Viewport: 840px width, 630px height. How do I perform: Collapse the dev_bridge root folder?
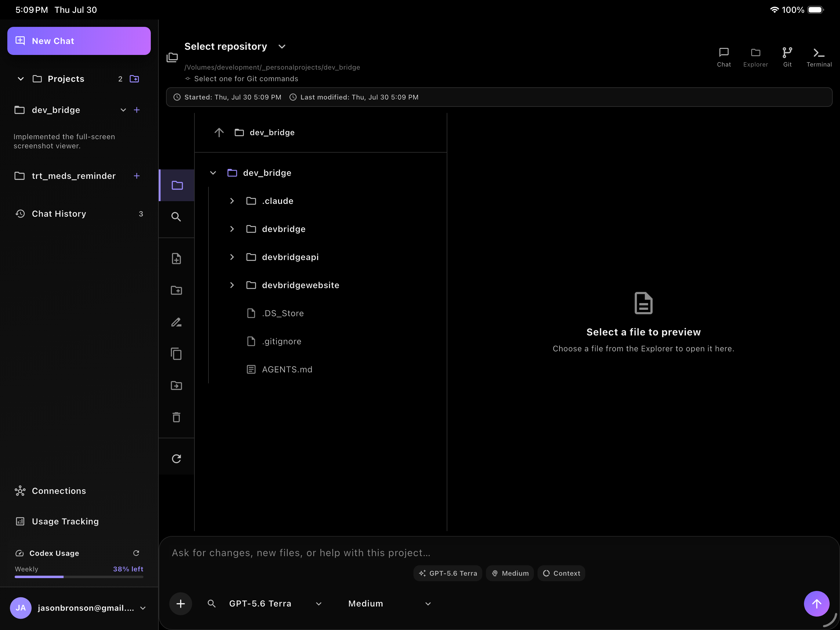213,173
